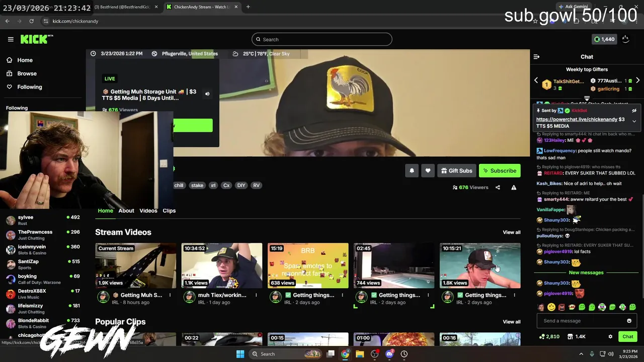Open the user profile menu icon
This screenshot has width=644, height=362.
(625, 39)
